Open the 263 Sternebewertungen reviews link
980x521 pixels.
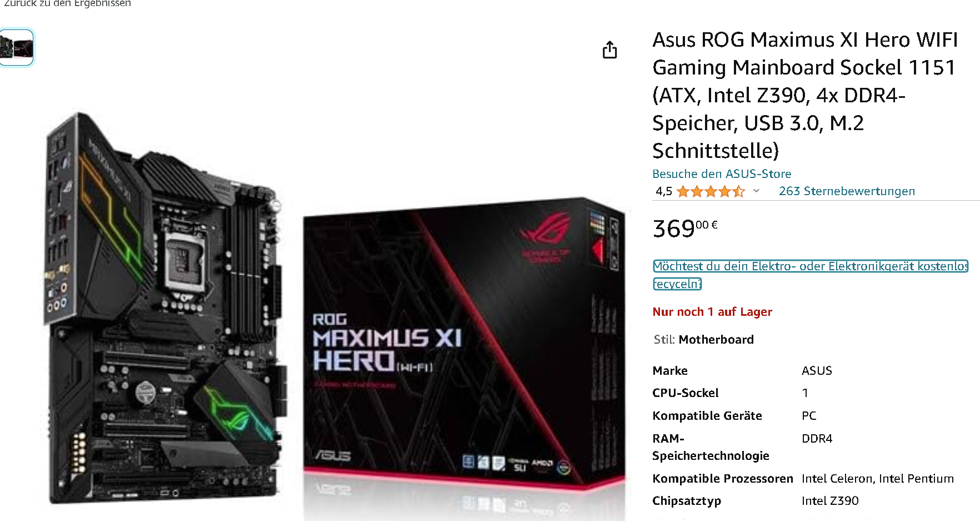847,191
